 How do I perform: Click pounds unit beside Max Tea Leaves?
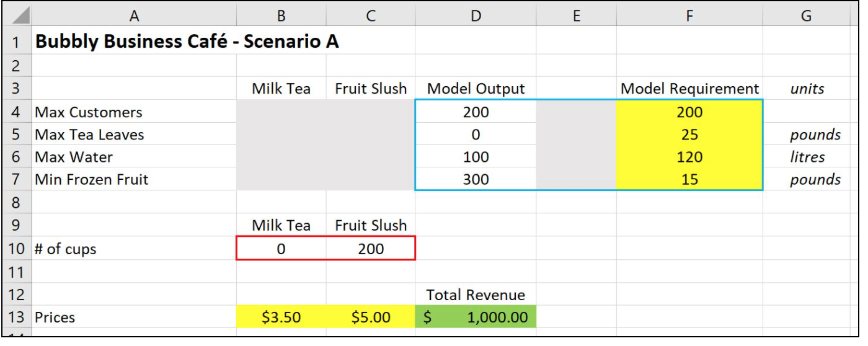coord(815,135)
